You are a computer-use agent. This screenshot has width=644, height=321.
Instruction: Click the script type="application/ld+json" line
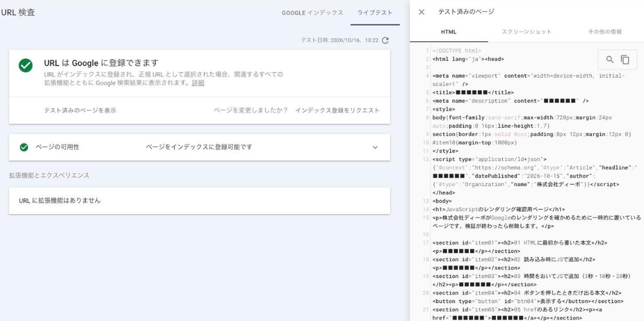(x=489, y=159)
